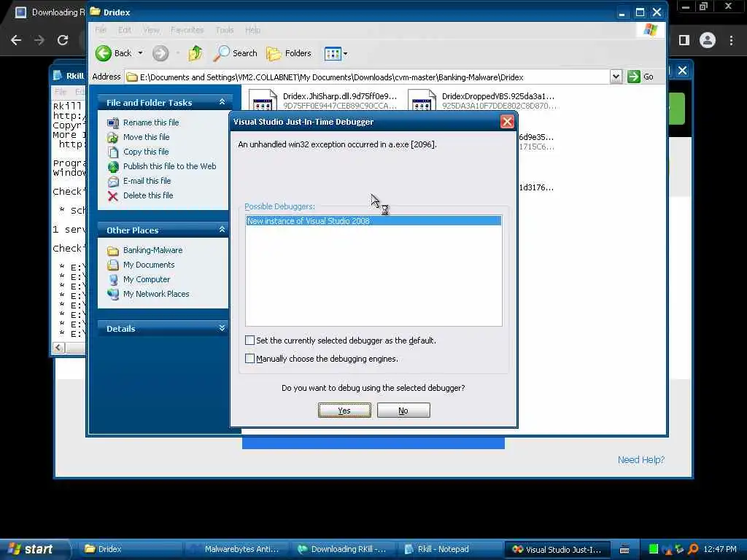Image resolution: width=747 pixels, height=560 pixels.
Task: Click Rkill Notepad horizontal scrollbar left arrow
Action: tap(58, 348)
